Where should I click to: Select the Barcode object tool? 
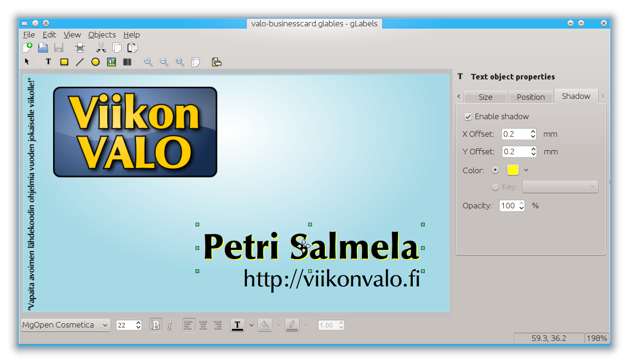click(127, 61)
